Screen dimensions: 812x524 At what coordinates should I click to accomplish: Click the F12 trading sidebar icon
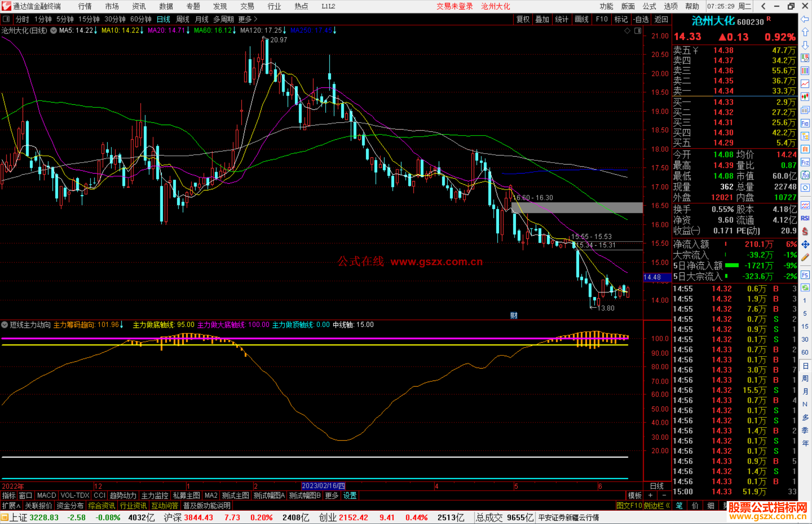coord(805,162)
